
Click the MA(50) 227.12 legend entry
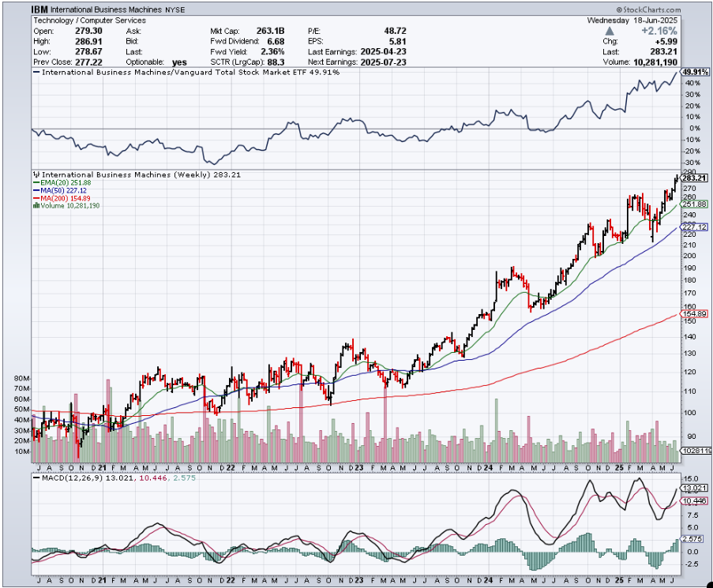click(x=63, y=190)
